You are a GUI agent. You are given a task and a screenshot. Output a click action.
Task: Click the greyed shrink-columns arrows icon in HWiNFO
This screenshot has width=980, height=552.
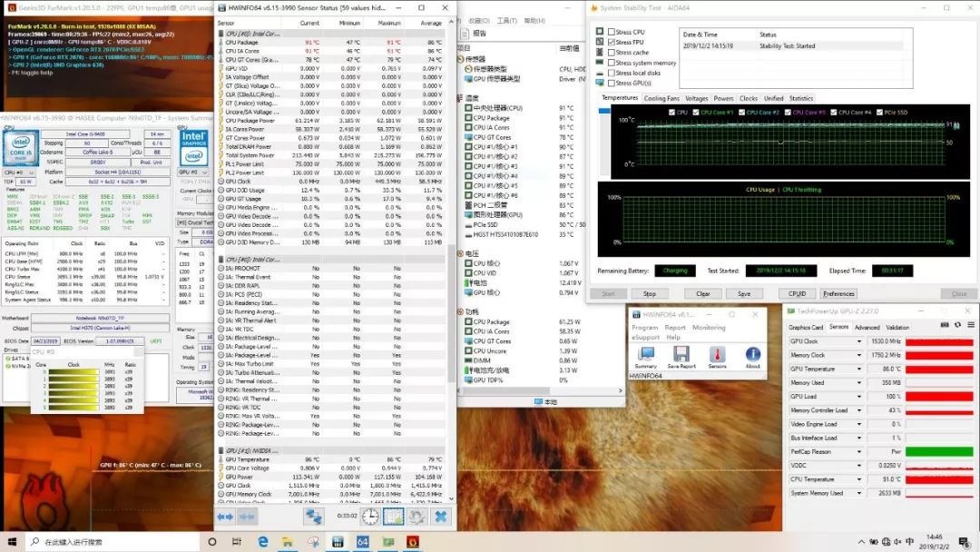click(x=247, y=517)
